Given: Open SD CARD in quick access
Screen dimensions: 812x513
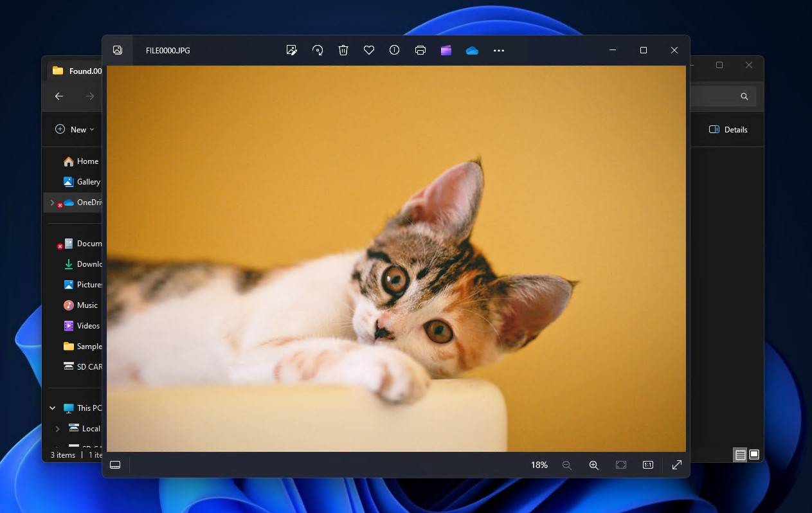Looking at the screenshot, I should [82, 367].
